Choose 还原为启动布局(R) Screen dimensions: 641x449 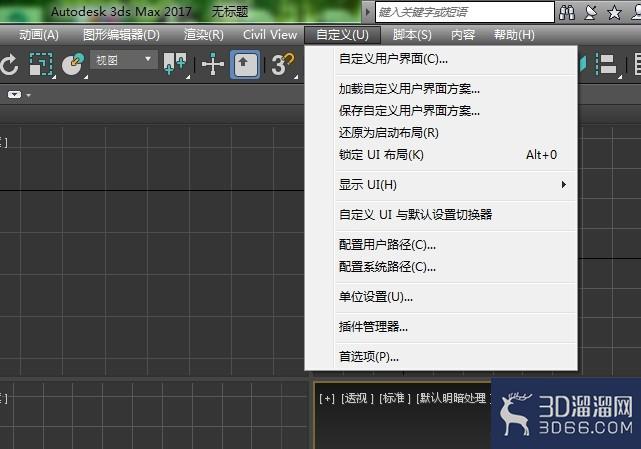441,133
